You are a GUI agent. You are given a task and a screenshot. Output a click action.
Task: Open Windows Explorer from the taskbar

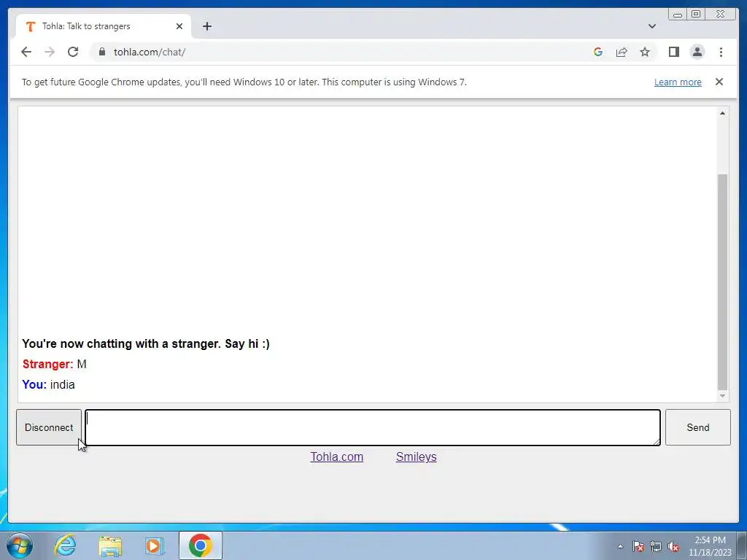coord(110,545)
